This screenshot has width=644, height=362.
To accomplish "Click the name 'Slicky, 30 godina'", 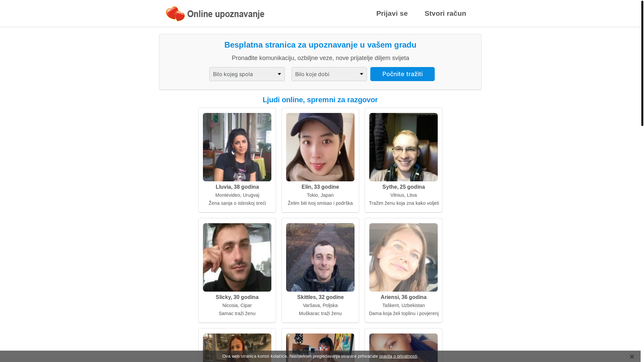I will (237, 297).
